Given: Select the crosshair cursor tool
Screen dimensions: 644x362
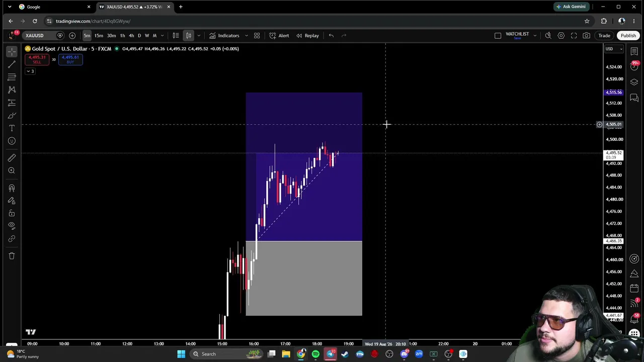Looking at the screenshot, I should [12, 51].
